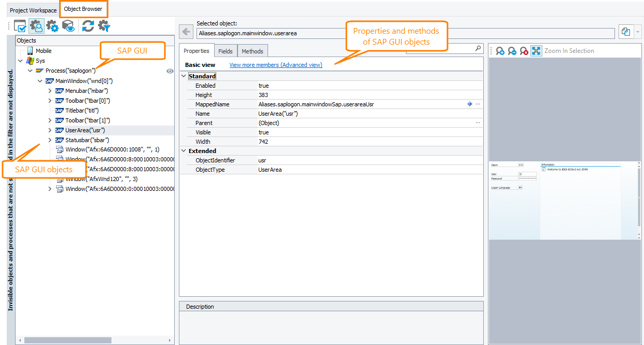Copy the selected object name
The height and width of the screenshot is (345, 644).
point(625,32)
